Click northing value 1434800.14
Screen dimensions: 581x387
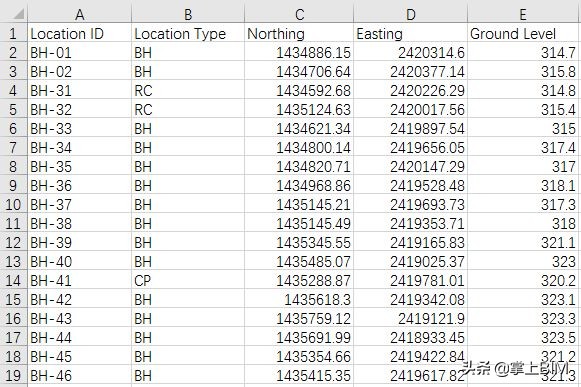click(299, 147)
